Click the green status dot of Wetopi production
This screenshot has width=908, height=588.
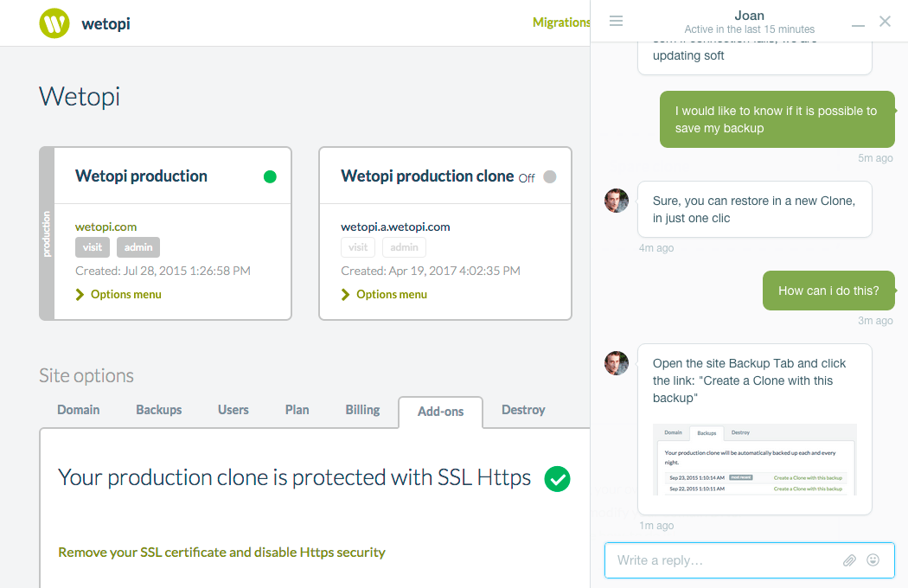[x=270, y=176]
